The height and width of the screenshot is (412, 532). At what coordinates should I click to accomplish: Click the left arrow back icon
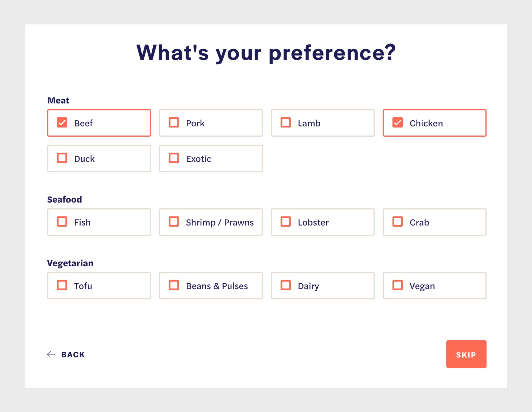[x=51, y=354]
